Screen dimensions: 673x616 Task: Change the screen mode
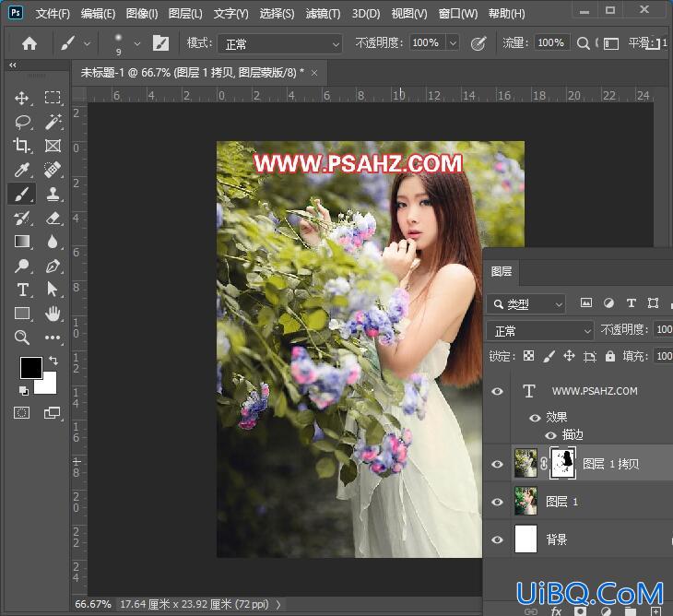pyautogui.click(x=53, y=413)
